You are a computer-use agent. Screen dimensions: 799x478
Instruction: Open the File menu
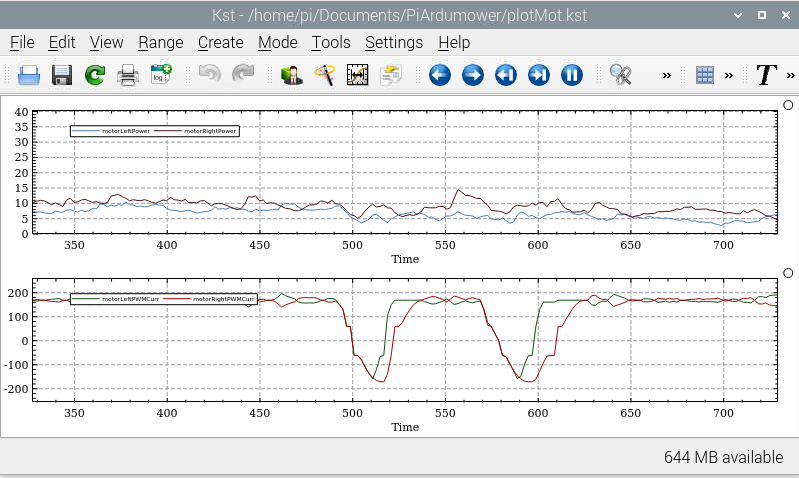tap(22, 42)
